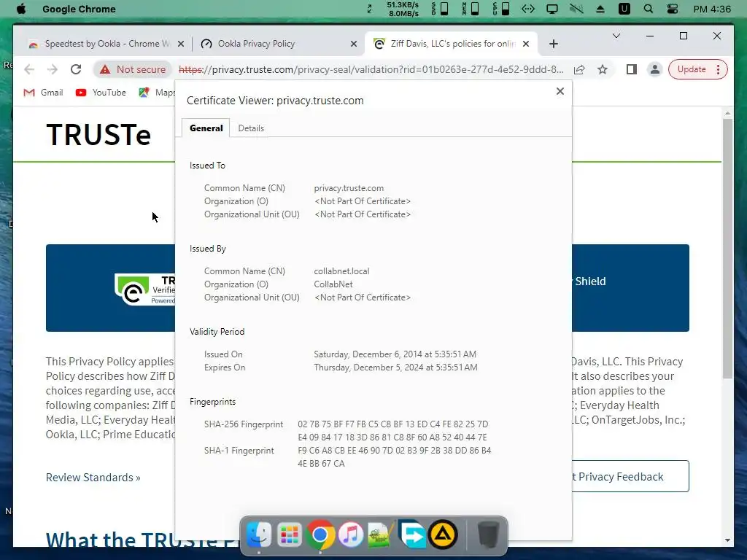Select the first line of SHA-1 fingerprint
The image size is (747, 560).
pos(395,451)
